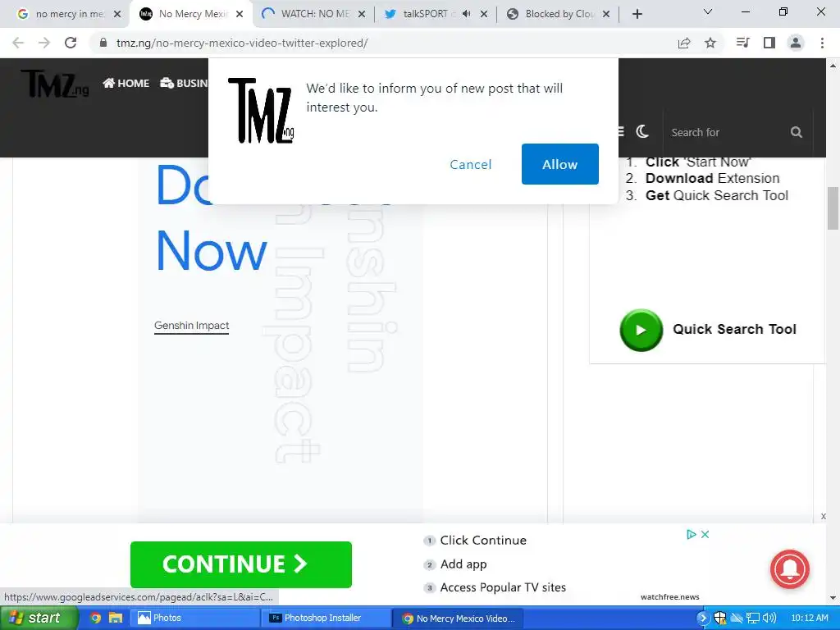840x630 pixels.
Task: Bookmark this page with the star icon
Action: 710,43
